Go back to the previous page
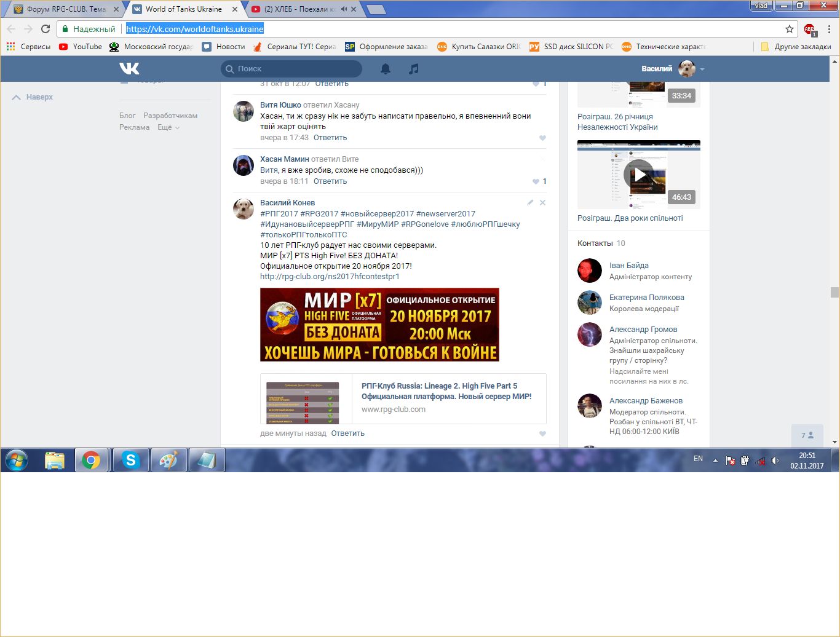840x637 pixels. coord(11,29)
